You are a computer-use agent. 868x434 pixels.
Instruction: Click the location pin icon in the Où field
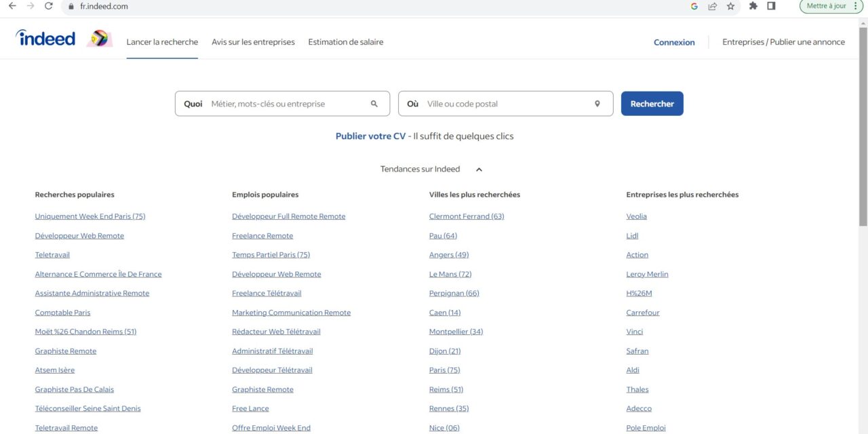click(597, 104)
